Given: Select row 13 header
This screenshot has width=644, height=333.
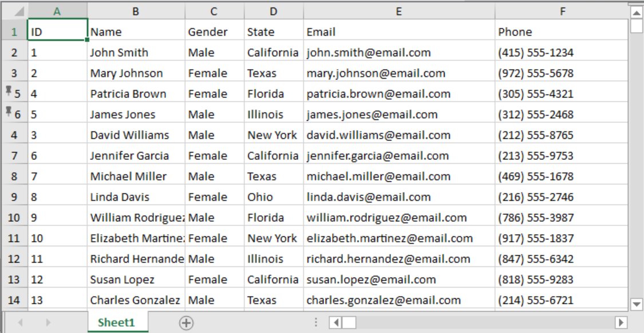Looking at the screenshot, I should (x=14, y=280).
